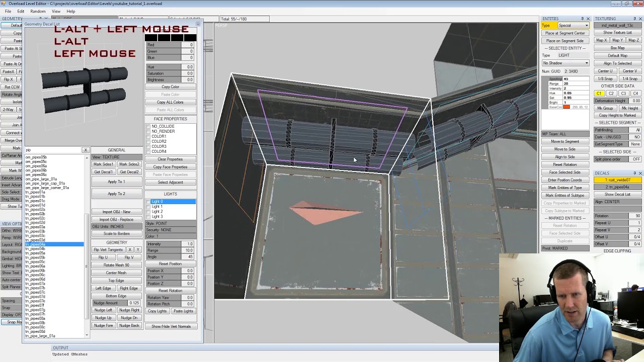Select the C1 other side data tab

pyautogui.click(x=599, y=94)
